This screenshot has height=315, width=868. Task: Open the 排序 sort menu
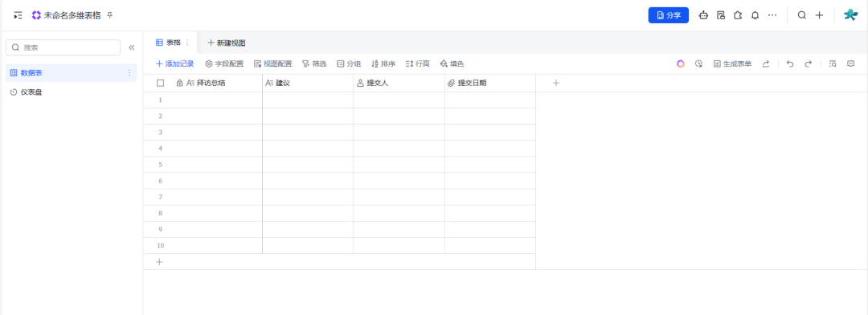[x=383, y=64]
